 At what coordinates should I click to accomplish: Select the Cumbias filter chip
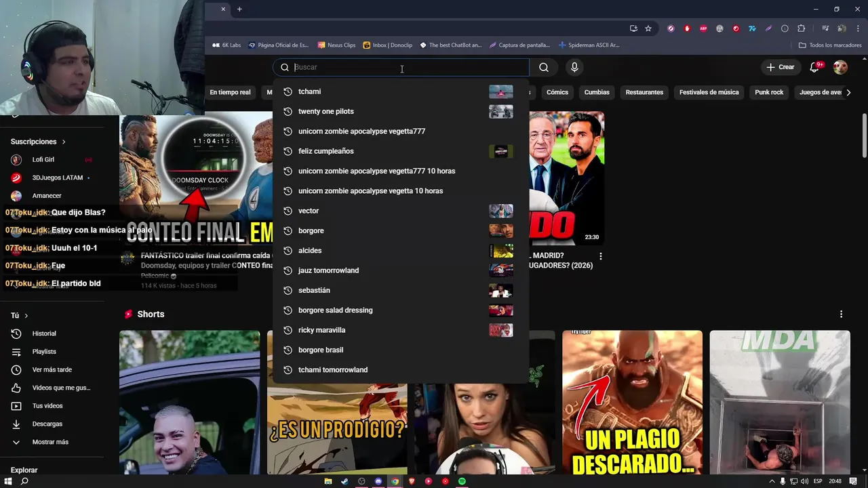coord(597,92)
